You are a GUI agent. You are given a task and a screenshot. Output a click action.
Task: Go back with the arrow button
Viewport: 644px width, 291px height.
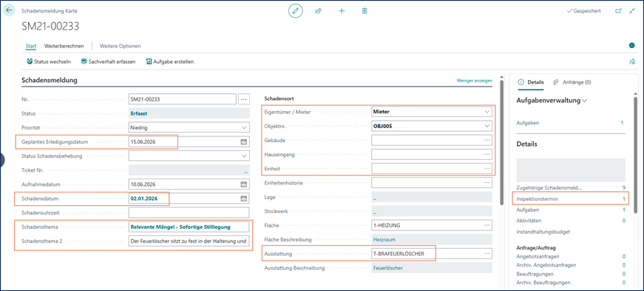[9, 10]
